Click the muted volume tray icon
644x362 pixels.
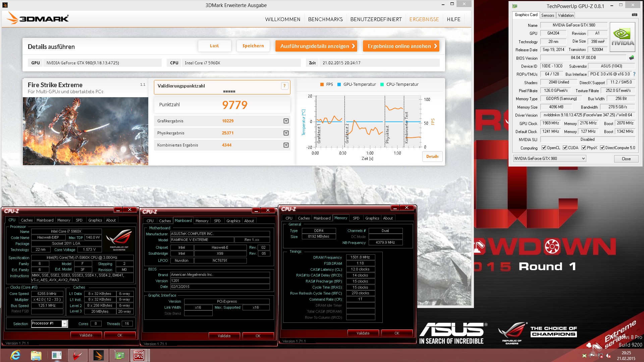tap(608, 356)
